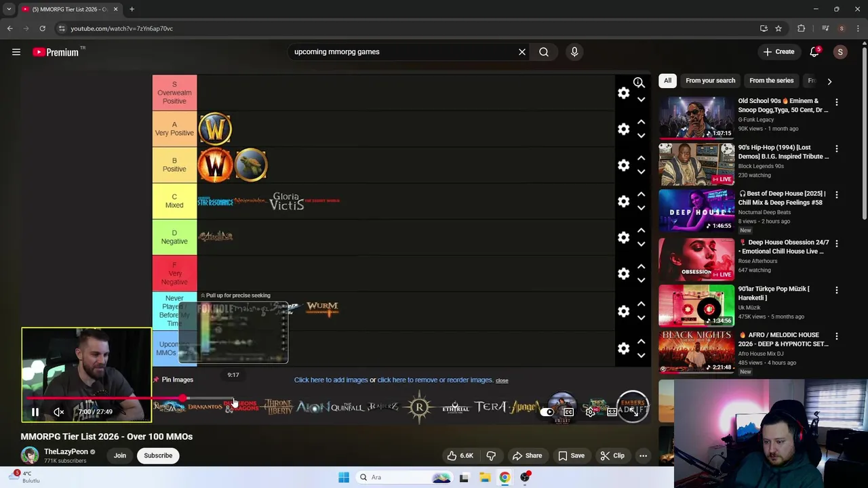Click the taskbar search box Ara
868x488 pixels.
tap(406, 477)
